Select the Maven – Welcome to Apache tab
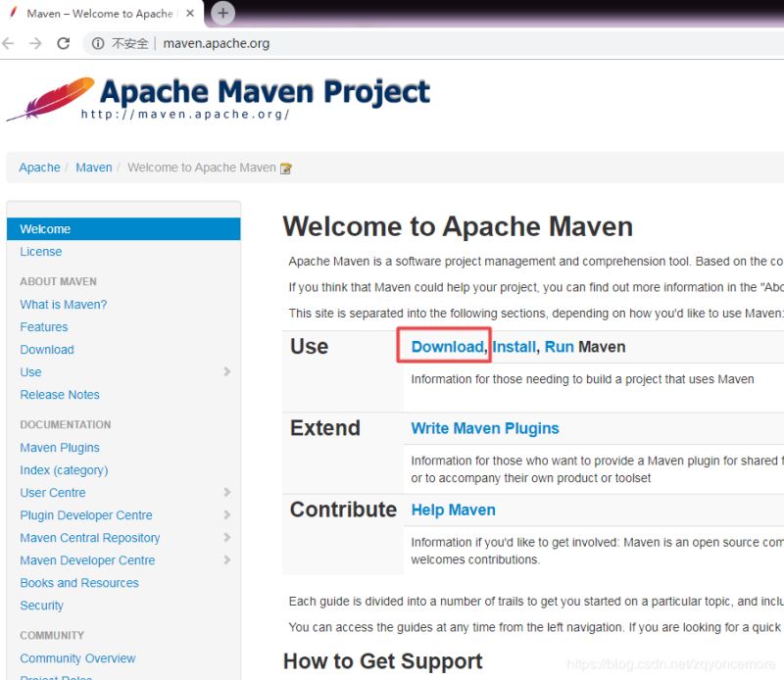784x680 pixels. pos(102,14)
